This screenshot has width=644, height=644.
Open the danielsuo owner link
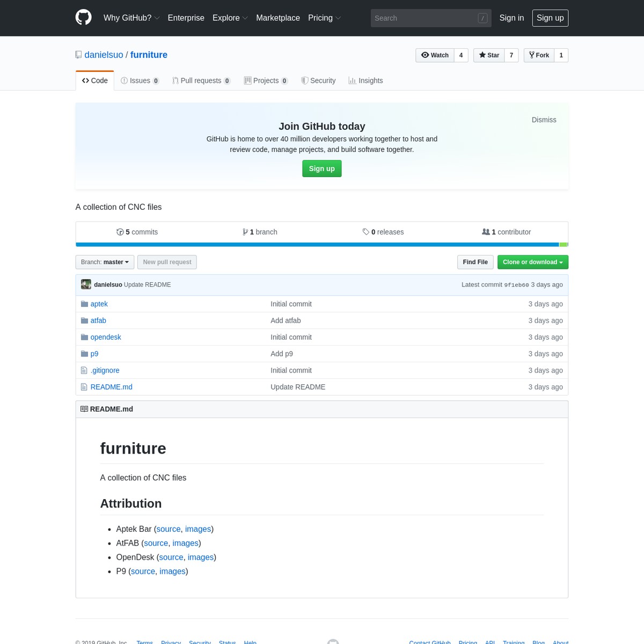104,55
